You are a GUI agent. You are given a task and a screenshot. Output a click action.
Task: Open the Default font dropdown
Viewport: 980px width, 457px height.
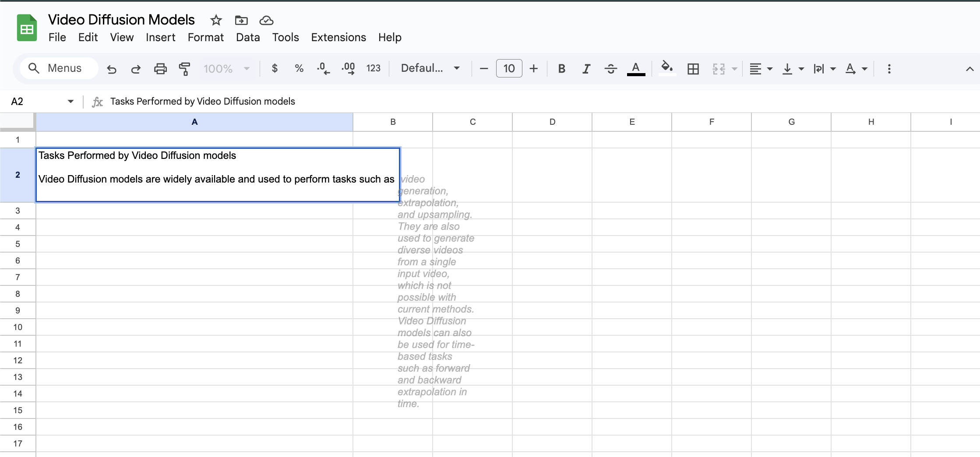click(x=430, y=68)
